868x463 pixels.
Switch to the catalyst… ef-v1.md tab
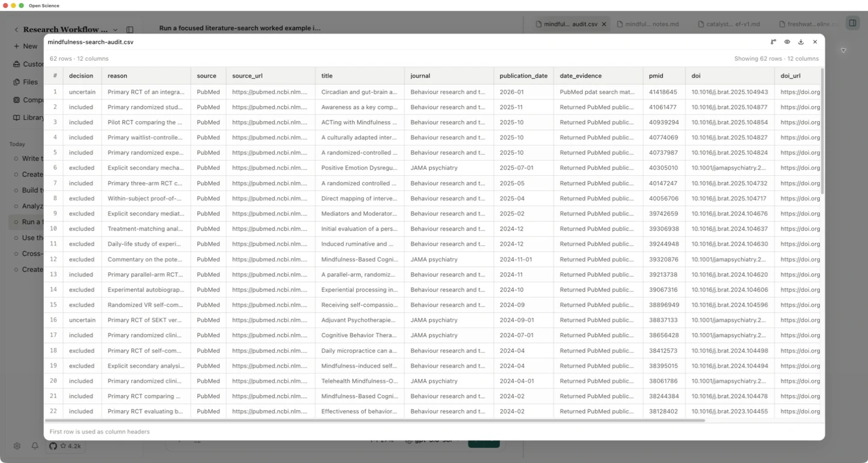click(728, 24)
